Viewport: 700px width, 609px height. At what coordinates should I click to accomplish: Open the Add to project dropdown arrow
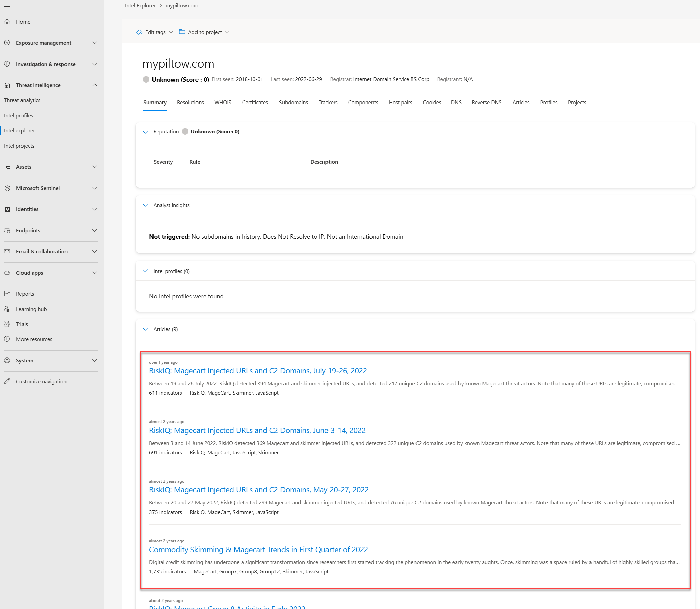coord(227,32)
